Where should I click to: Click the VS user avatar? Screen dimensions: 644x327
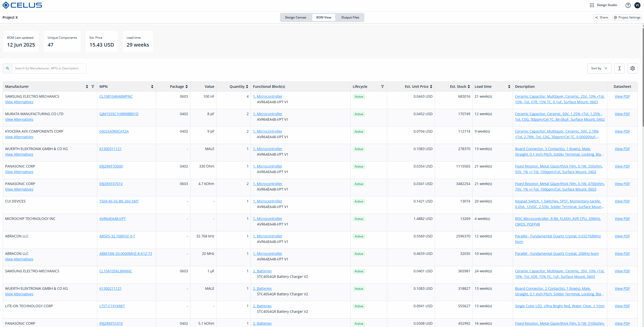pos(637,5)
